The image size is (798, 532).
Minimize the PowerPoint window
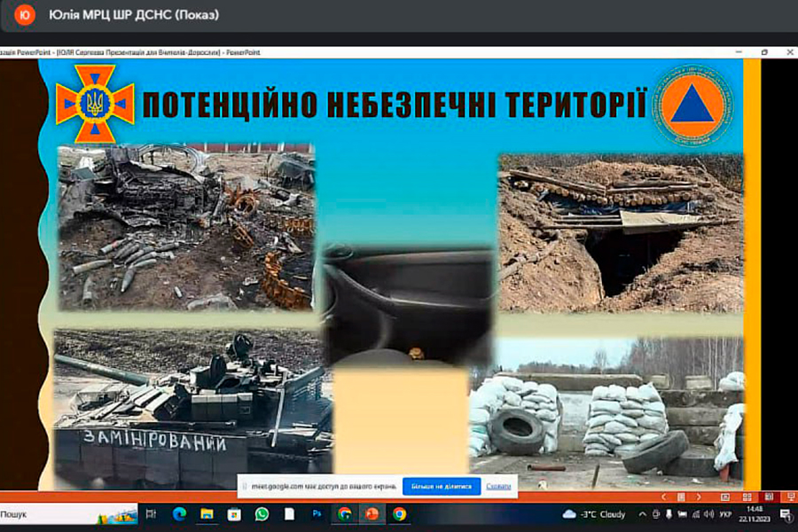pyautogui.click(x=739, y=52)
